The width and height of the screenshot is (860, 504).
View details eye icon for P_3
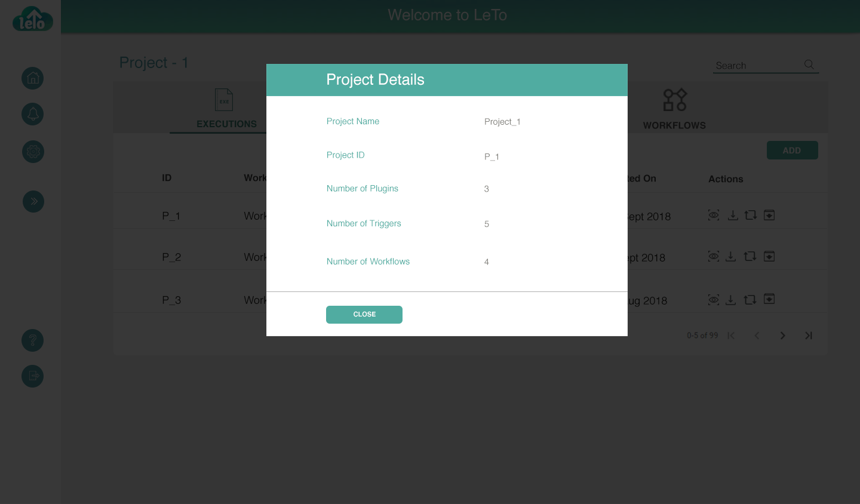714,299
